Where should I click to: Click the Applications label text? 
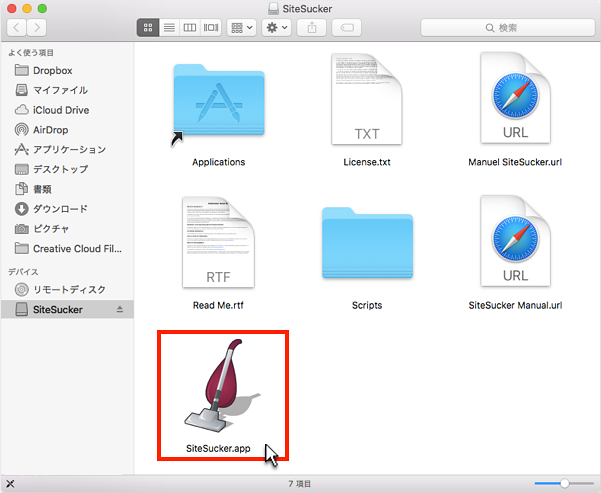click(218, 162)
